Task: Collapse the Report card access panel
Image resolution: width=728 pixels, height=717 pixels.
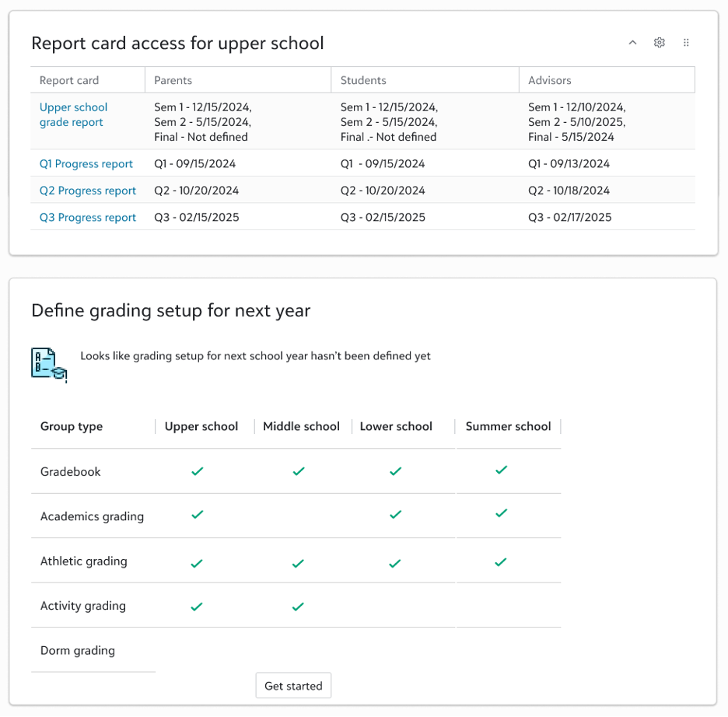Action: point(632,43)
